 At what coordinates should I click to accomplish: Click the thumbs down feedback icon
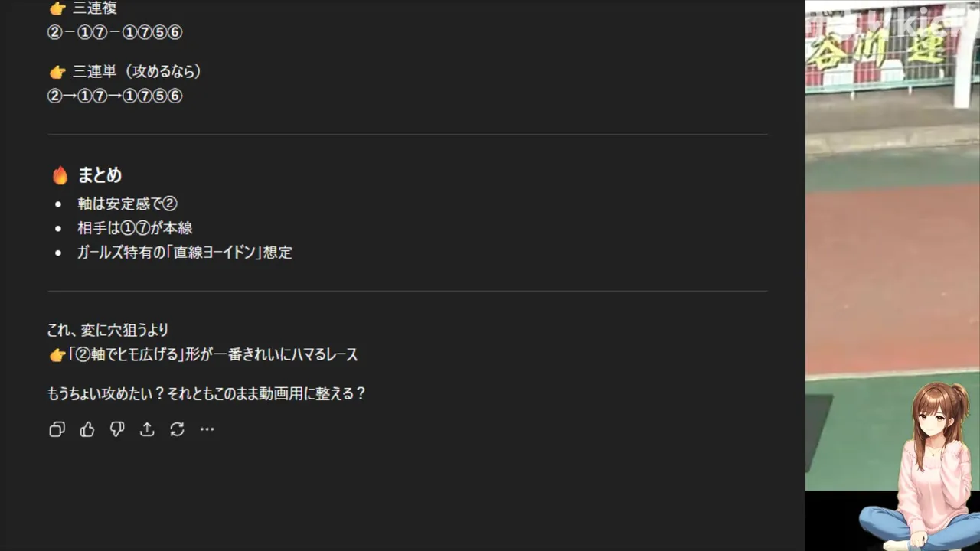[117, 429]
